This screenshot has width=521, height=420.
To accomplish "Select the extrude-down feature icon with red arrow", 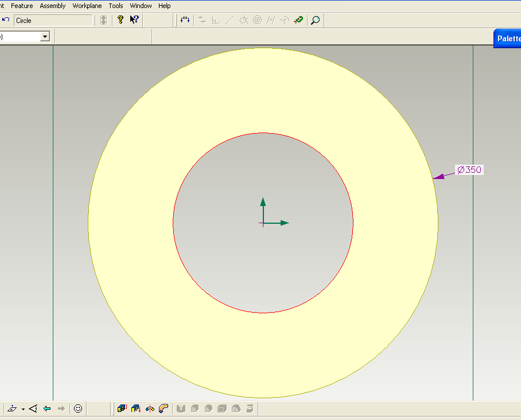I will [136, 409].
